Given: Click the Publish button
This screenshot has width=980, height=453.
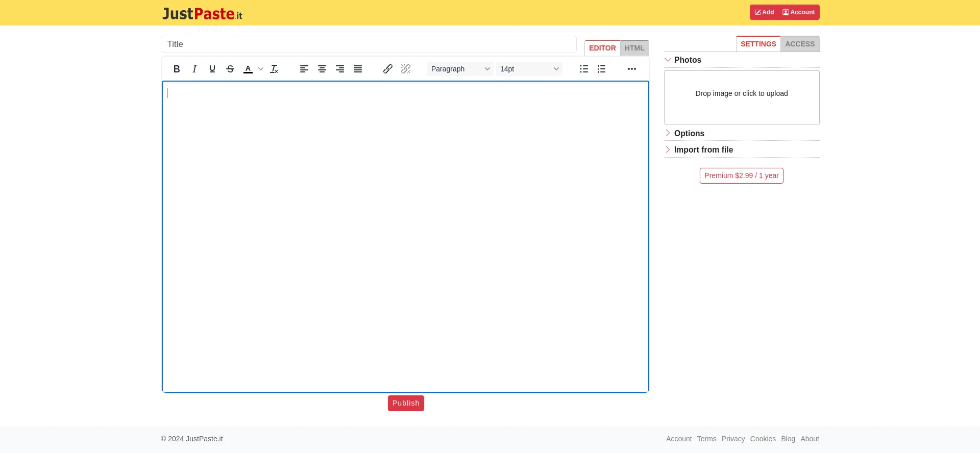Looking at the screenshot, I should click(x=406, y=403).
